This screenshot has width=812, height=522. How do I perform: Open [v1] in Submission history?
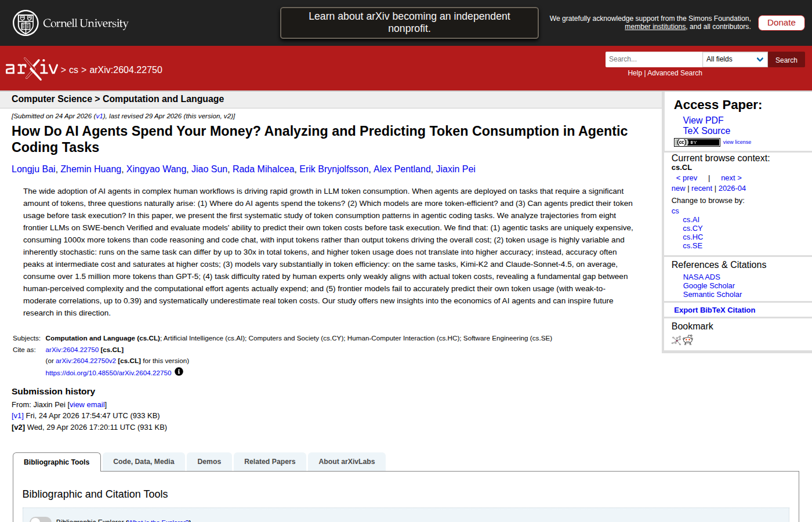[17, 416]
